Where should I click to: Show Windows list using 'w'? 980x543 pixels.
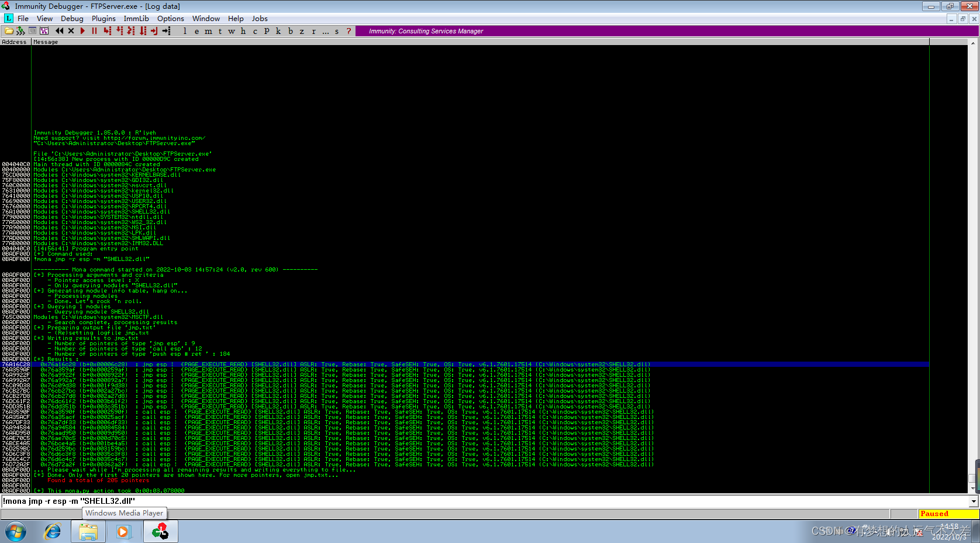pos(232,31)
